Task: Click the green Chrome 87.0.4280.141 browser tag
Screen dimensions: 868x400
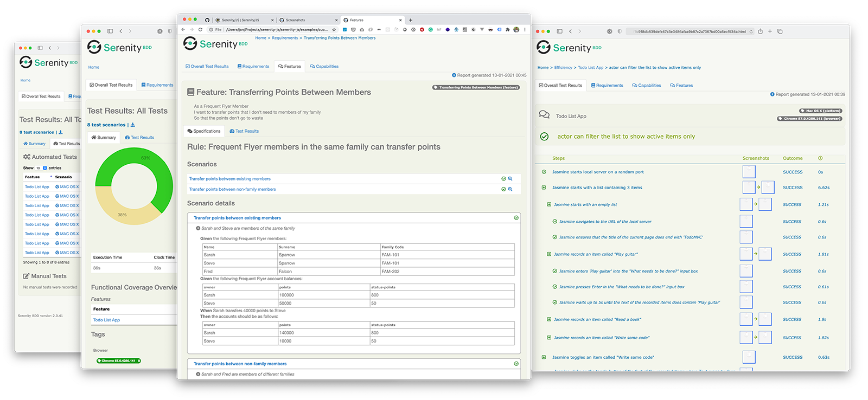Action: pos(119,360)
